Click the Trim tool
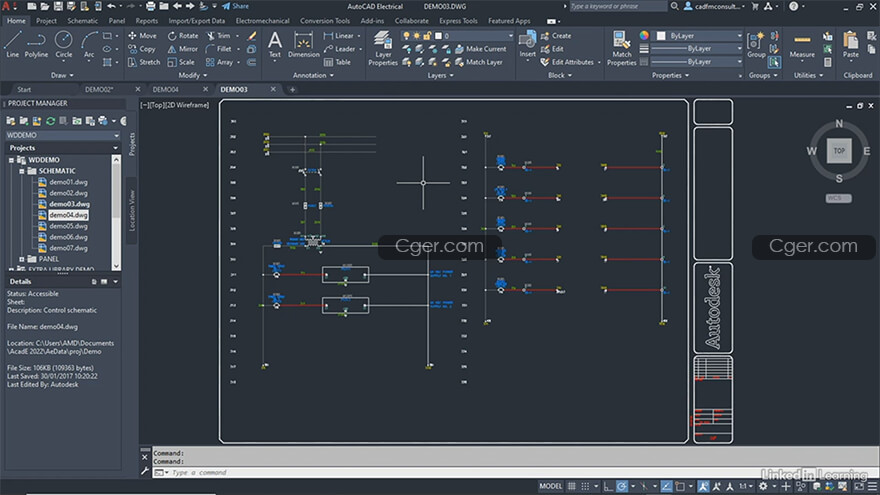The height and width of the screenshot is (495, 880). coord(219,35)
